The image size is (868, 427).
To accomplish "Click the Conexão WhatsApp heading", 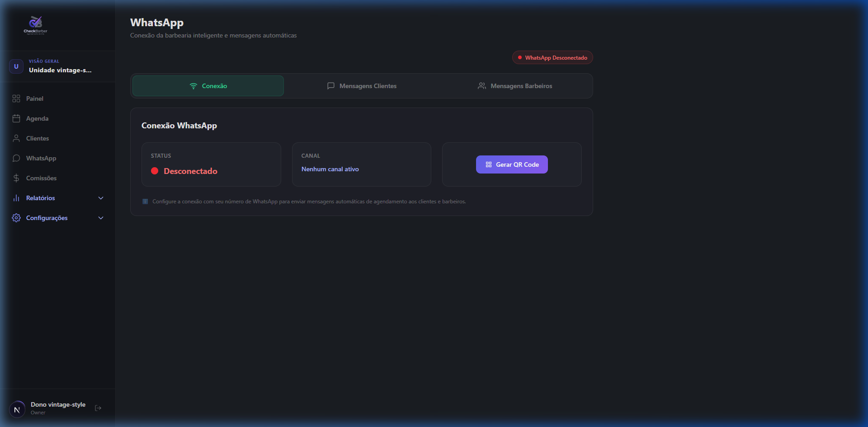I will (179, 126).
